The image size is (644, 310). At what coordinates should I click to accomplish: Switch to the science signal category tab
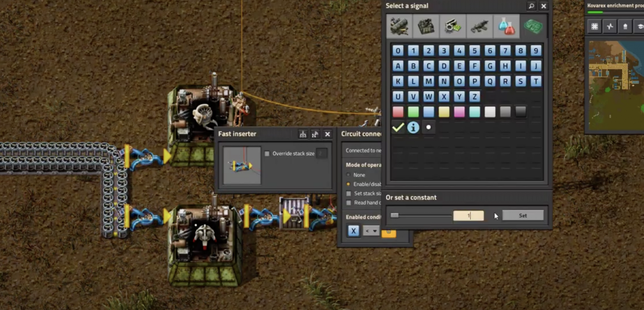pyautogui.click(x=506, y=26)
